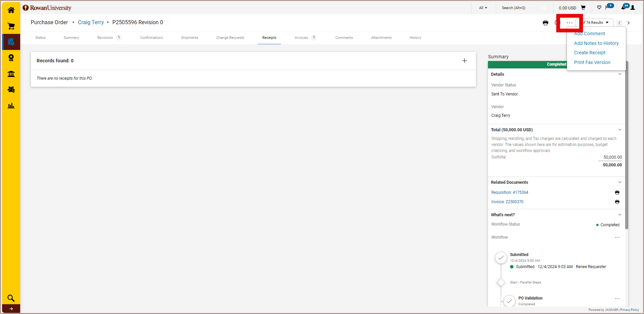Click in the Search (Alt+Q) field
The image size is (644, 314).
(520, 8)
